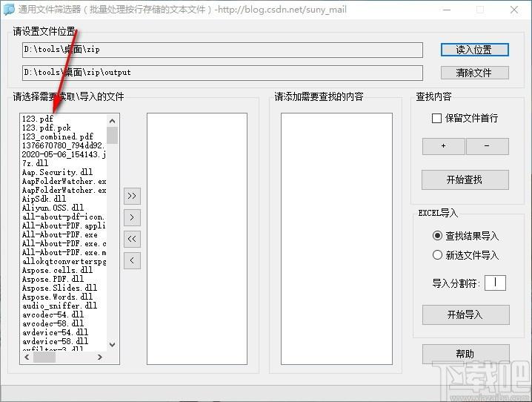Viewport: 532px width, 402px height.
Task: Select All-About-PDF.exe in the file list
Action: click(60, 234)
